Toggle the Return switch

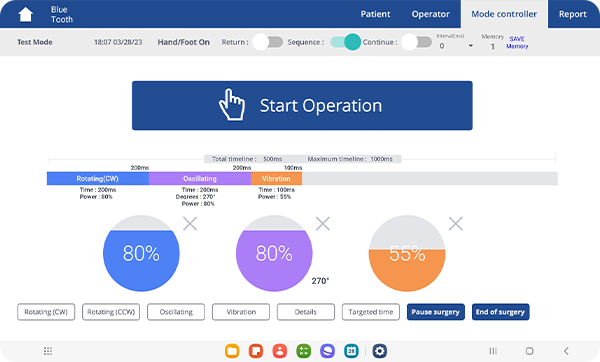(268, 42)
